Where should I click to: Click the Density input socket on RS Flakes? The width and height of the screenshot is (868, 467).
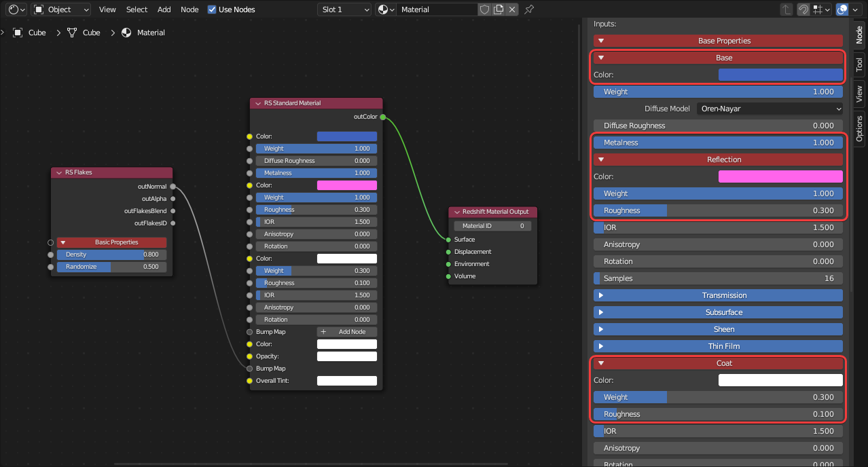[x=50, y=255]
